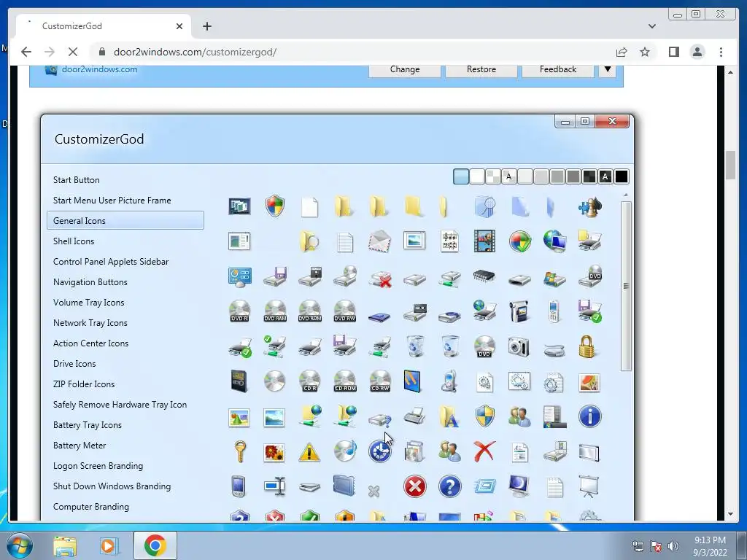Click the volume speaker tray icon
This screenshot has width=747, height=560.
pos(673,546)
